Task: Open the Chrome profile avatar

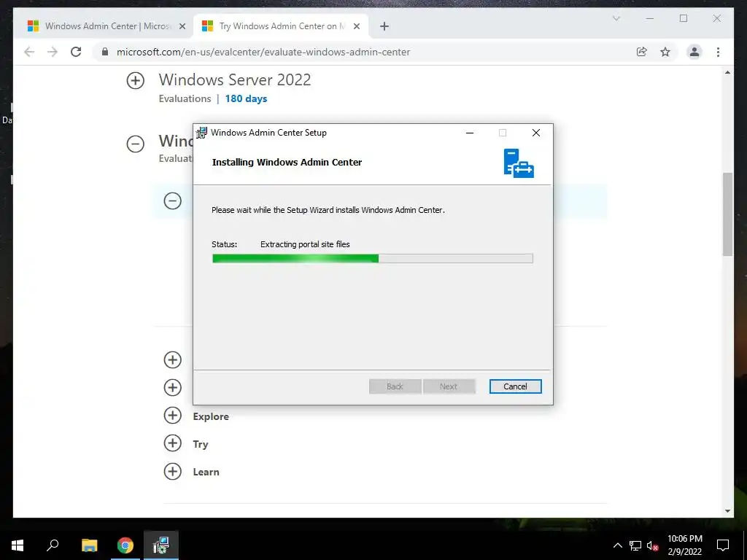Action: [x=694, y=52]
